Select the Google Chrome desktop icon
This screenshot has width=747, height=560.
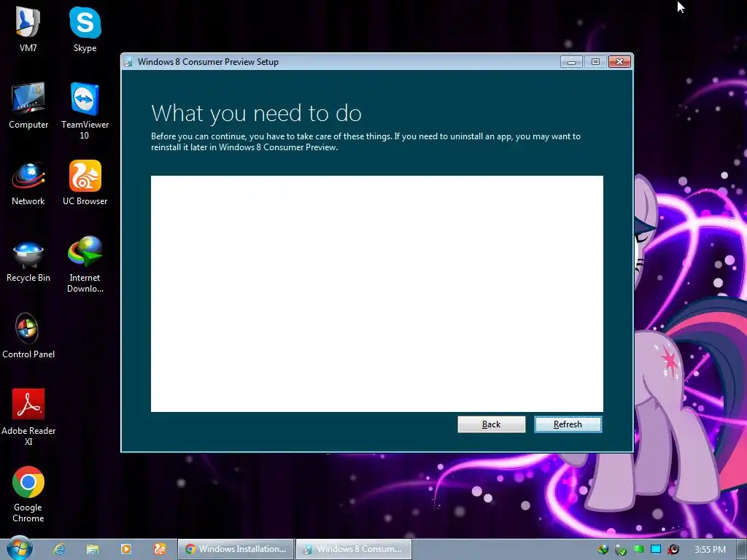(x=28, y=494)
